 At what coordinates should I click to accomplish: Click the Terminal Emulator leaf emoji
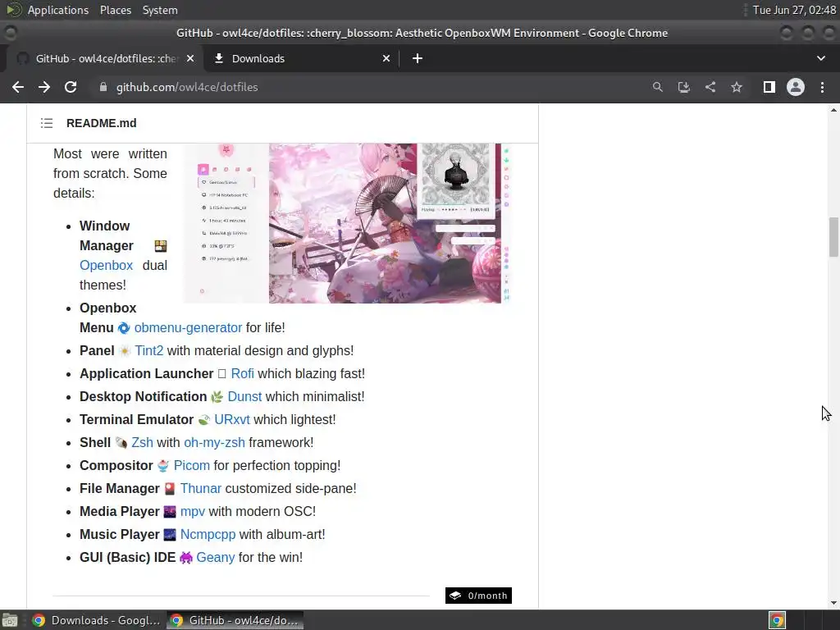click(204, 419)
